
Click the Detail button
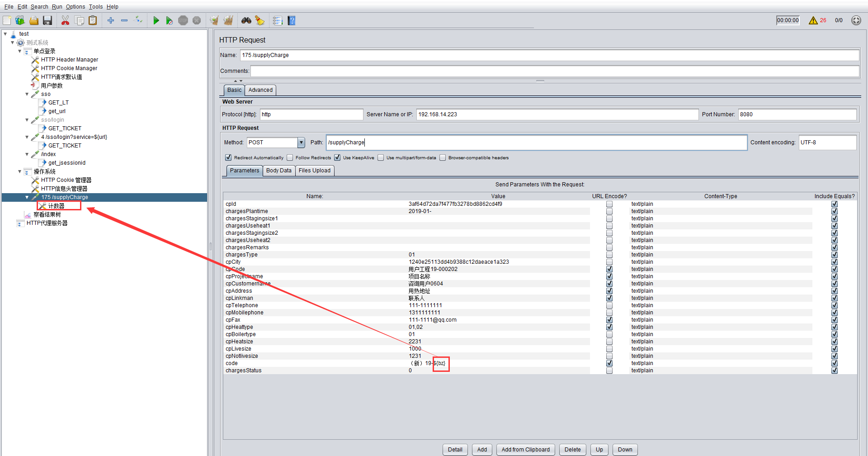(x=455, y=450)
